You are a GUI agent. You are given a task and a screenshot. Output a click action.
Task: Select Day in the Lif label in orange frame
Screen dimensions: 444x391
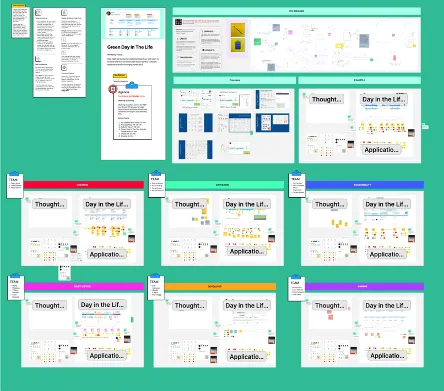pos(247,305)
